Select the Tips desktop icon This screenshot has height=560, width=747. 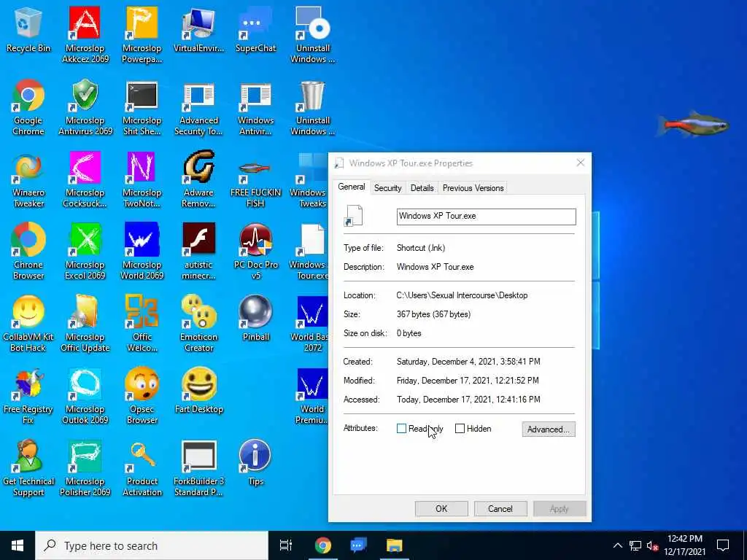click(x=256, y=463)
